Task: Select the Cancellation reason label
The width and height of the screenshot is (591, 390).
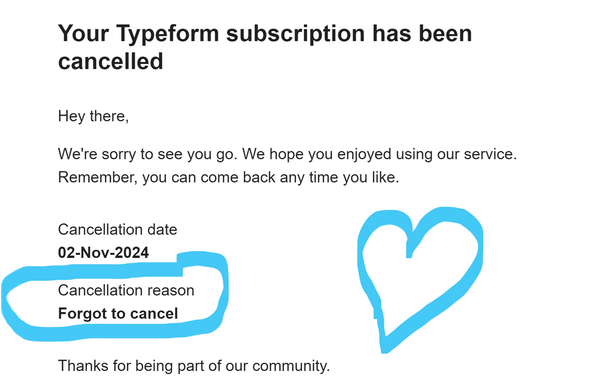Action: coord(126,290)
